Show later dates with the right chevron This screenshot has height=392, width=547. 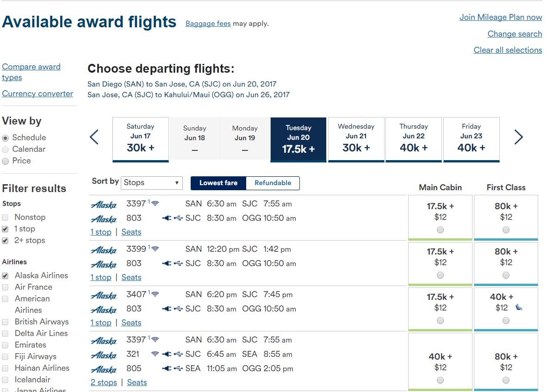[x=518, y=137]
